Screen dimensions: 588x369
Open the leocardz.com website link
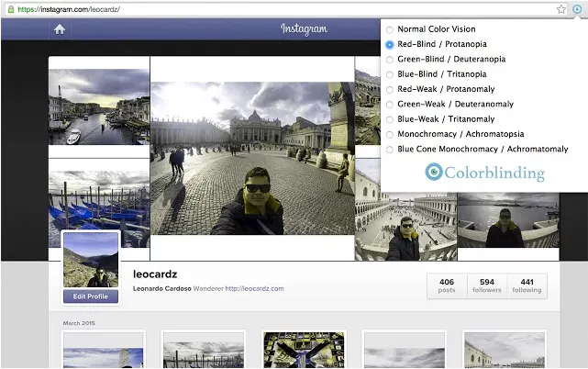[254, 288]
